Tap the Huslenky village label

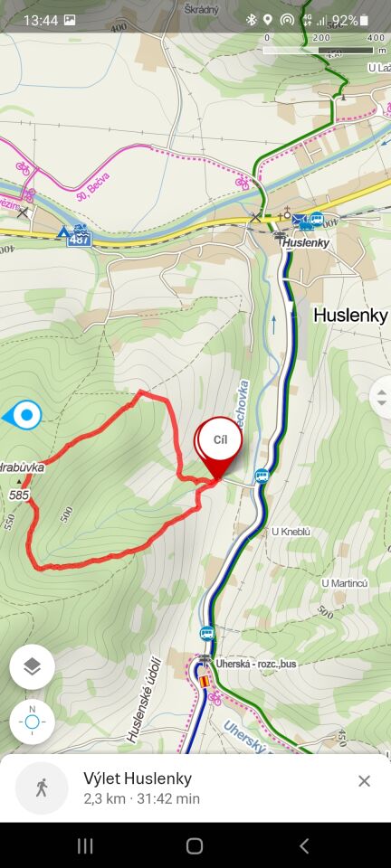[350, 315]
